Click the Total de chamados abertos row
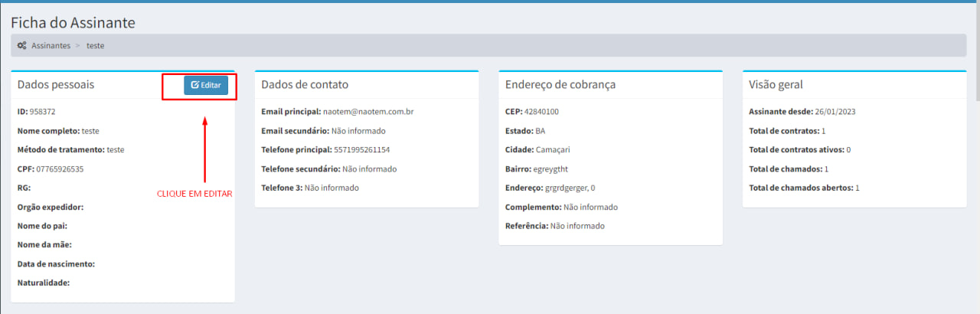The image size is (980, 314). pos(804,188)
